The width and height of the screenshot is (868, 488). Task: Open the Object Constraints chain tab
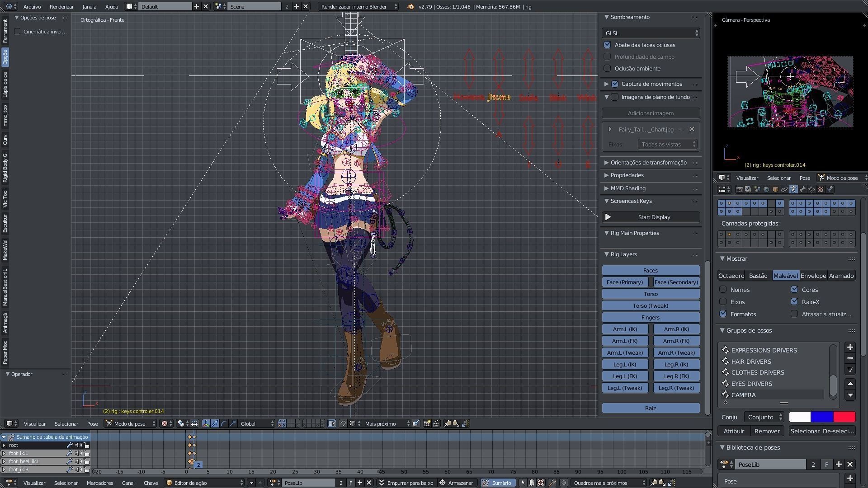(x=784, y=189)
